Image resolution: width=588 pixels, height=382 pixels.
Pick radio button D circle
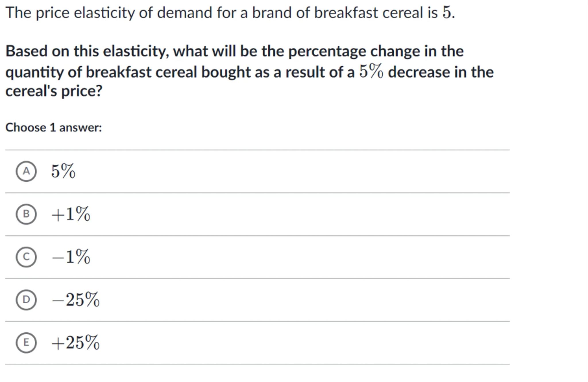pos(26,300)
